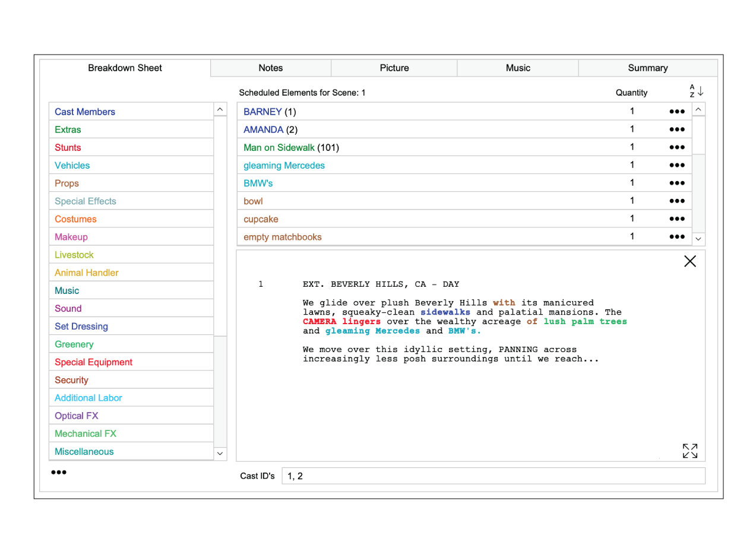Choose the Makeup category
The image size is (756, 548).
[x=71, y=236]
